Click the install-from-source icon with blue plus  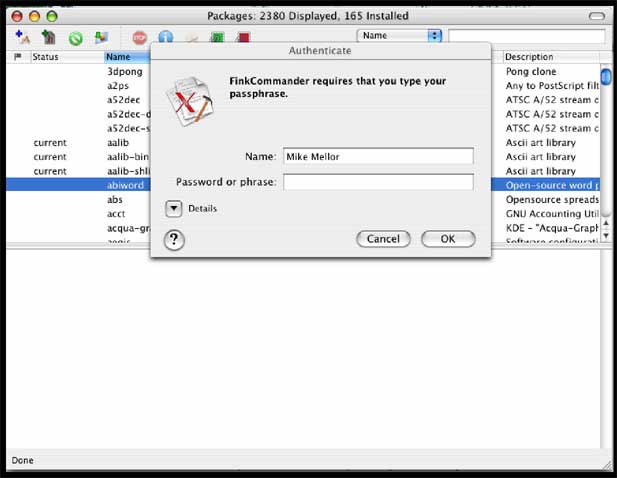(x=22, y=37)
